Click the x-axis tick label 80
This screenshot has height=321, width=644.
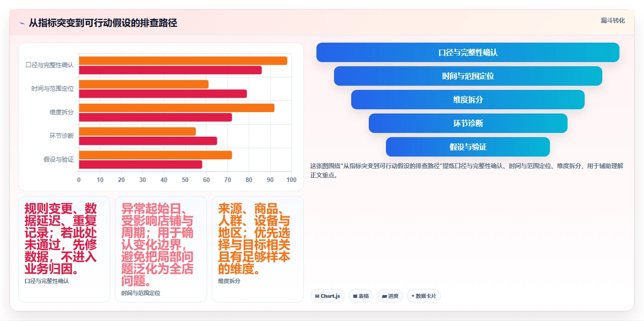click(x=249, y=180)
